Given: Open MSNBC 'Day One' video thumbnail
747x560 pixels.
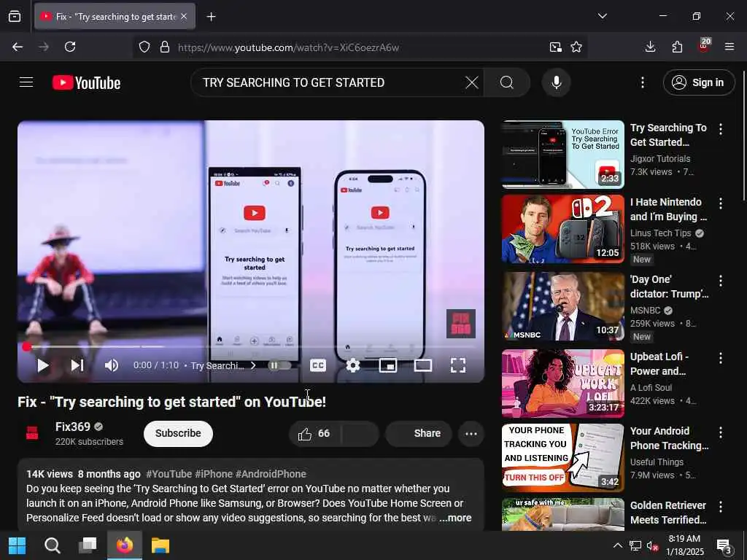Looking at the screenshot, I should (562, 306).
